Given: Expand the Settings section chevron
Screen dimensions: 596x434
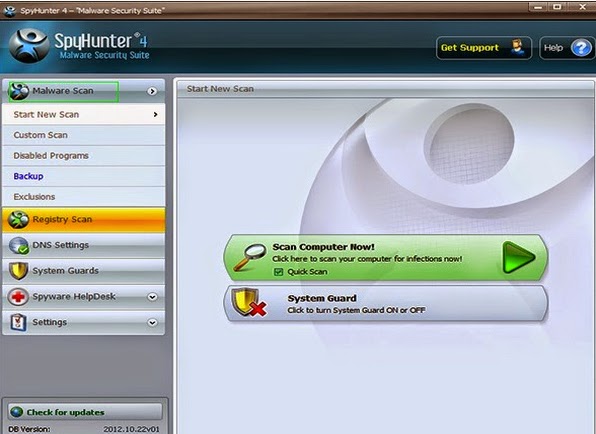Looking at the screenshot, I should coord(152,323).
